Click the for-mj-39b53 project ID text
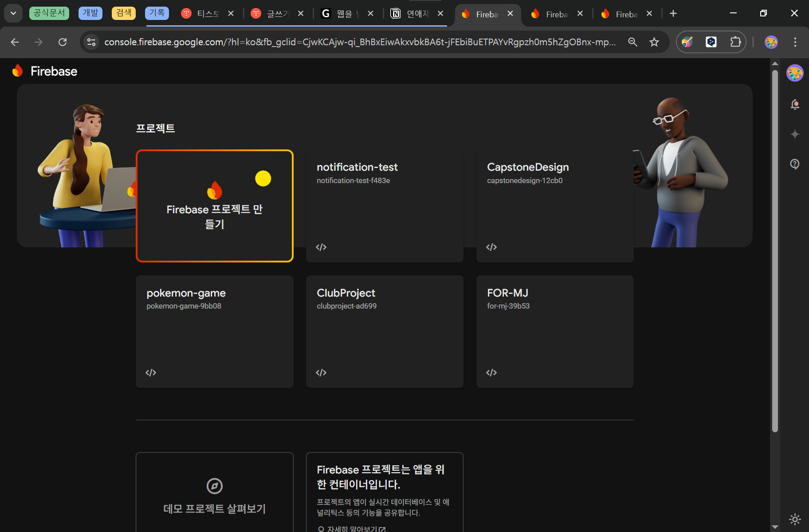 tap(508, 306)
